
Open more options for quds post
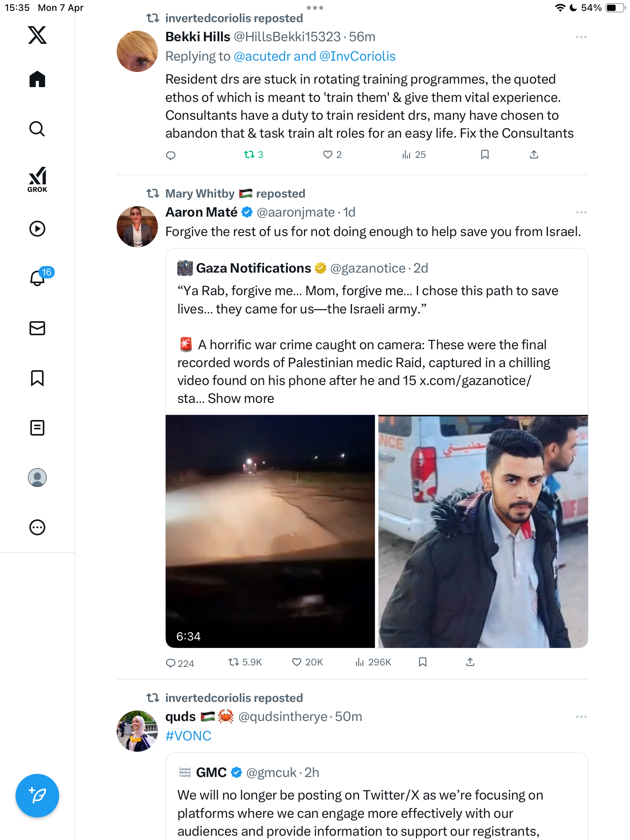(581, 717)
